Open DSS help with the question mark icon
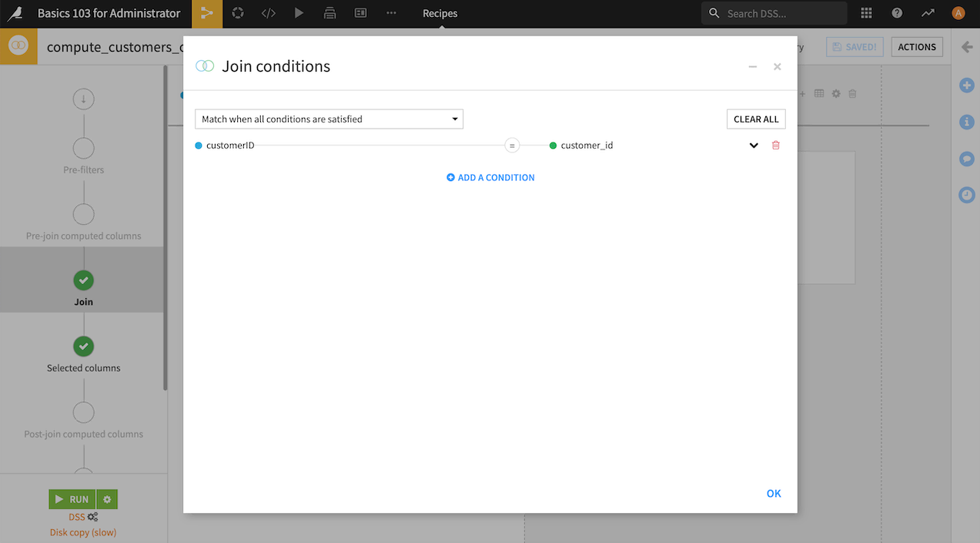The height and width of the screenshot is (543, 980). tap(896, 12)
